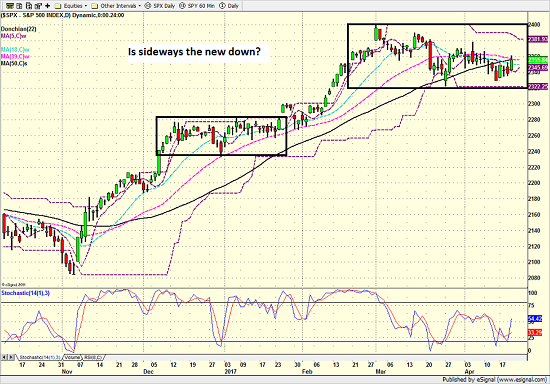The image size is (550, 384).
Task: Select the SPX Daily shortcut
Action: click(x=160, y=6)
